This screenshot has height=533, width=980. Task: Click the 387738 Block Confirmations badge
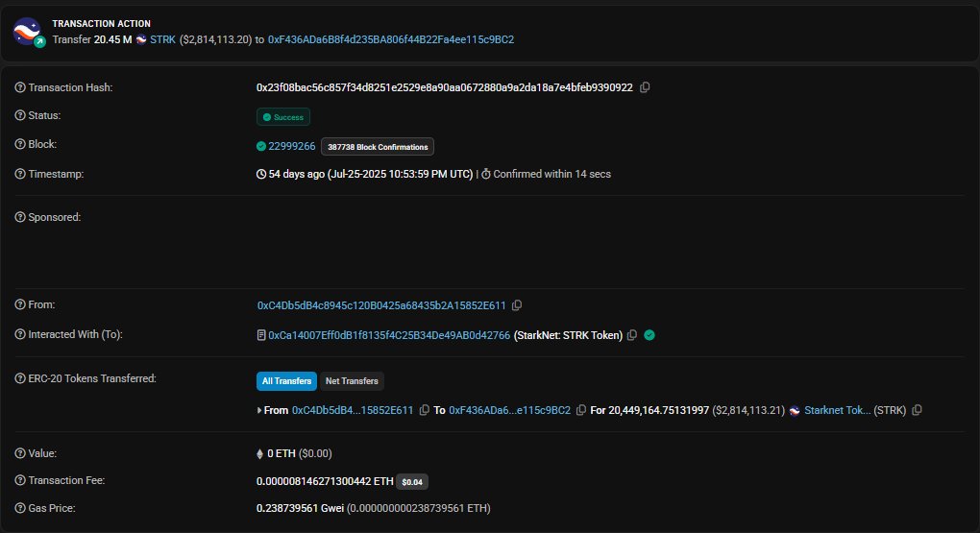(378, 147)
